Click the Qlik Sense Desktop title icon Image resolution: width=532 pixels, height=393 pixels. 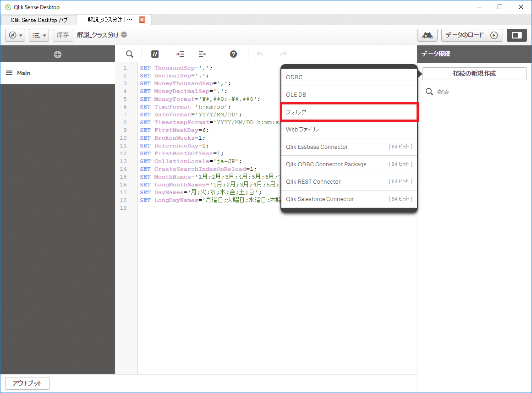[x=8, y=7]
